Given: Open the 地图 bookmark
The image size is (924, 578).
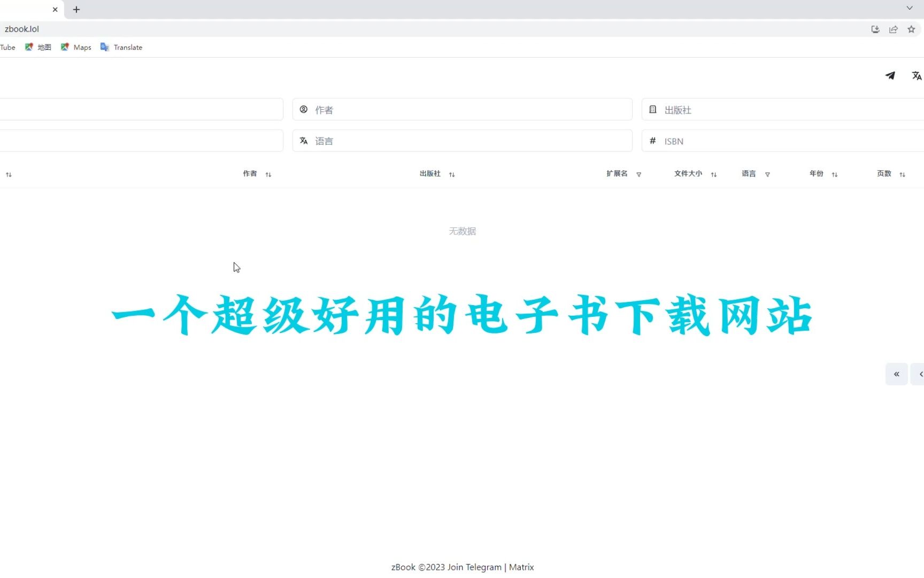Looking at the screenshot, I should coord(38,47).
